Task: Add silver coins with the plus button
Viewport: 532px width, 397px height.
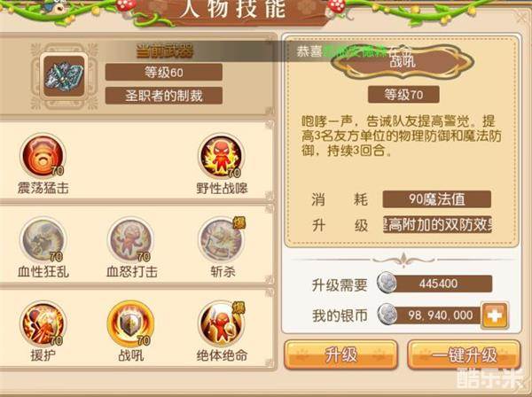Action: [x=495, y=315]
